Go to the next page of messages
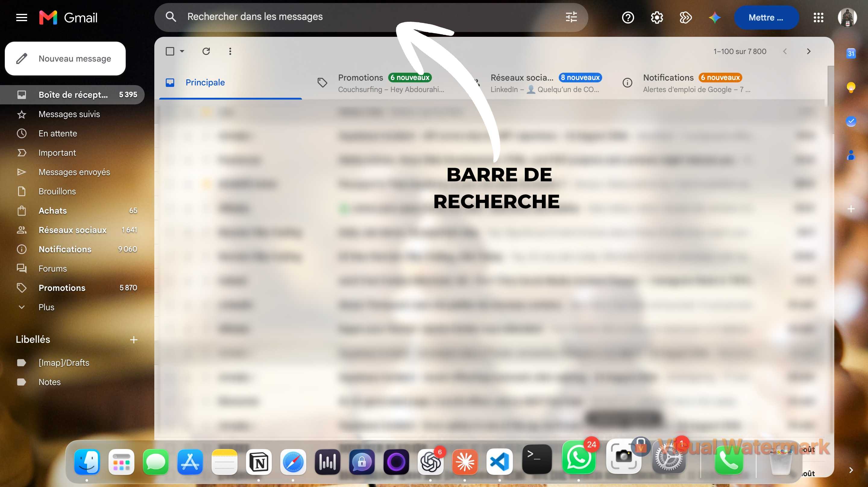Viewport: 868px width, 487px height. [809, 51]
